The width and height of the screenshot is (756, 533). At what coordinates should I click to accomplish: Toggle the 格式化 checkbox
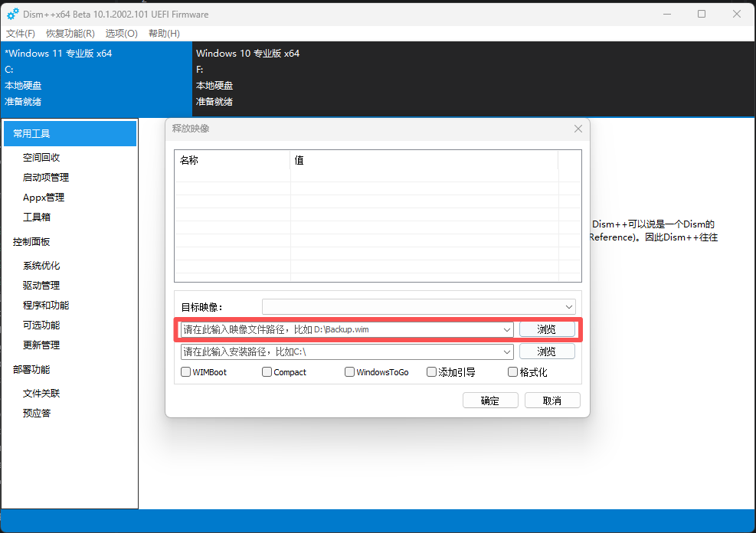point(512,372)
